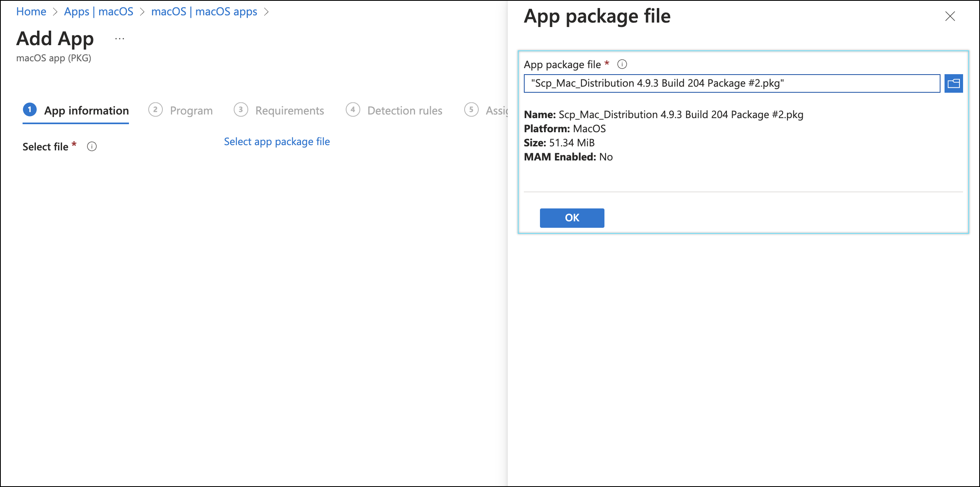This screenshot has width=980, height=487.
Task: Open the Apps | macOS breadcrumb
Action: tap(99, 12)
